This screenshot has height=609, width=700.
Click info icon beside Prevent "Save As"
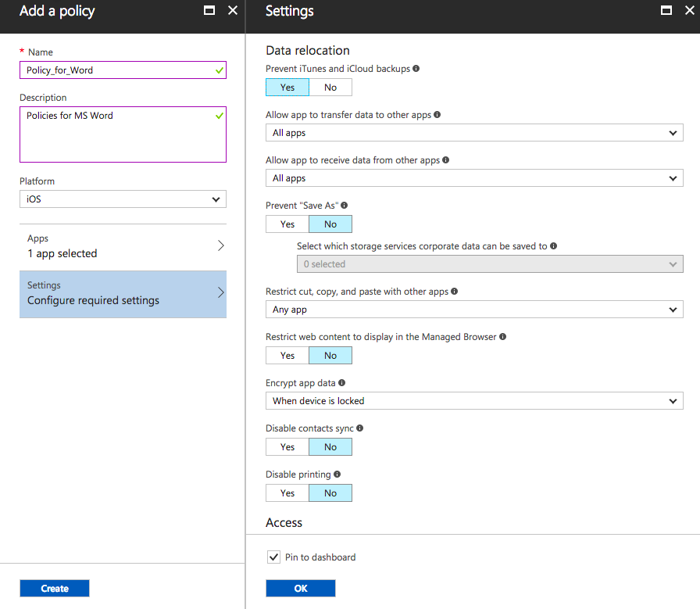click(345, 206)
